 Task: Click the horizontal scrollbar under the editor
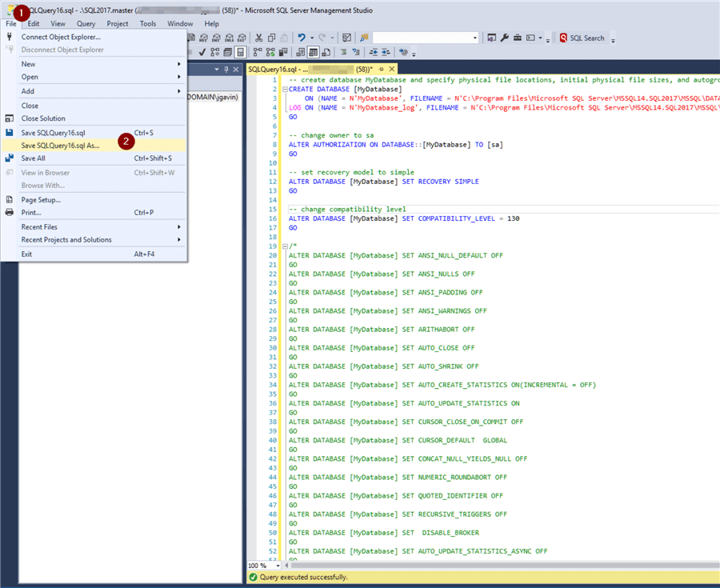tap(504, 566)
